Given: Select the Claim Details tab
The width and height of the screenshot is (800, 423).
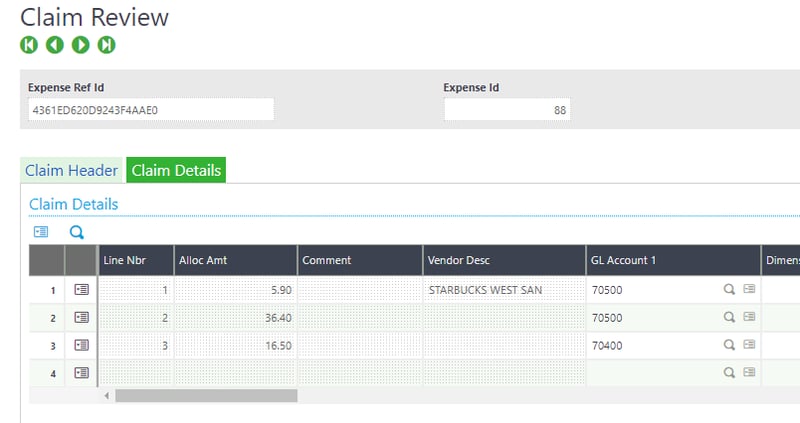Looking at the screenshot, I should 176,170.
